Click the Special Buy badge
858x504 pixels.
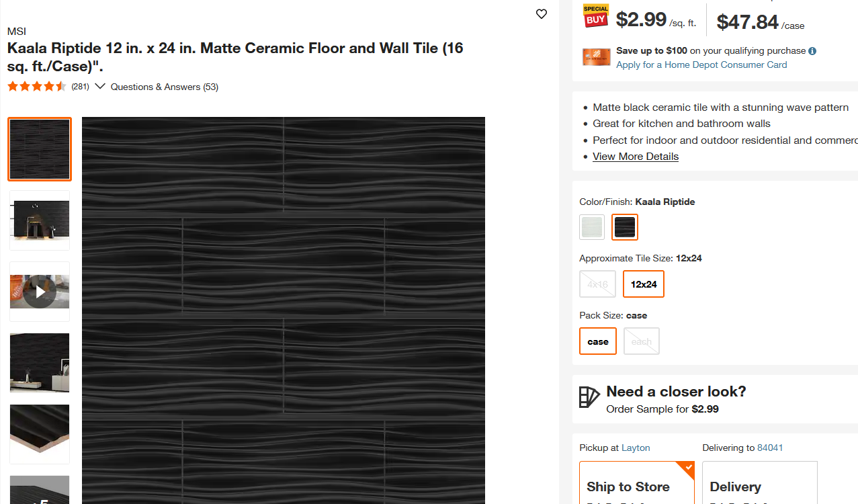[595, 15]
